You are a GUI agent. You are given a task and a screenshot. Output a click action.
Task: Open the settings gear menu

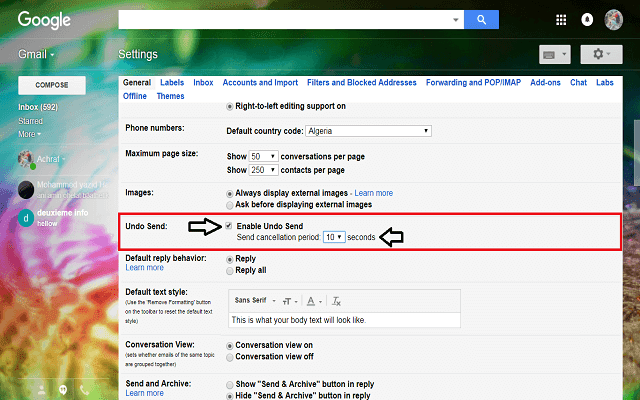coord(603,54)
